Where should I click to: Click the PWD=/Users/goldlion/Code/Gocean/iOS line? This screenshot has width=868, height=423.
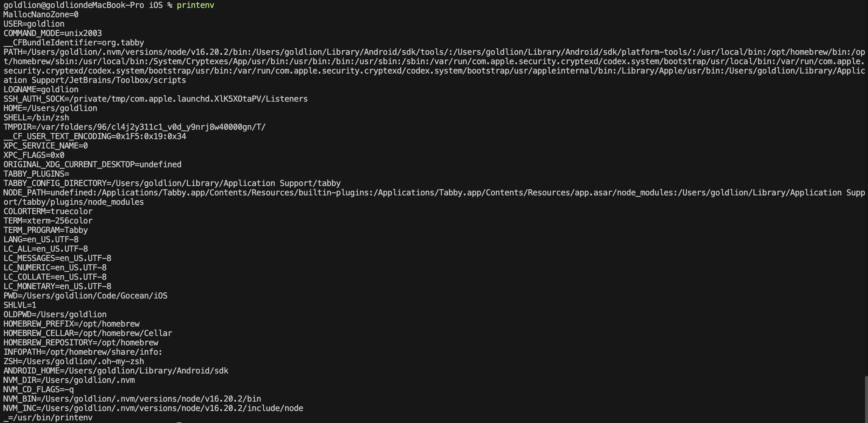tap(85, 296)
